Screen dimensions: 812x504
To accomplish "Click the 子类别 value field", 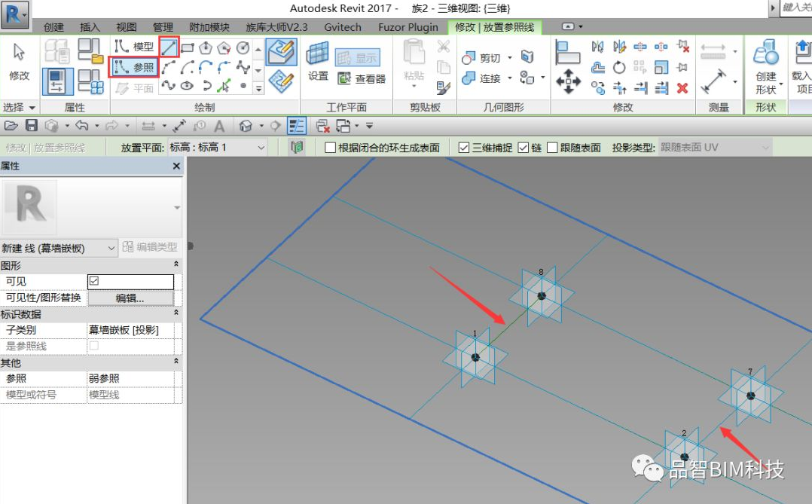I will click(x=133, y=330).
